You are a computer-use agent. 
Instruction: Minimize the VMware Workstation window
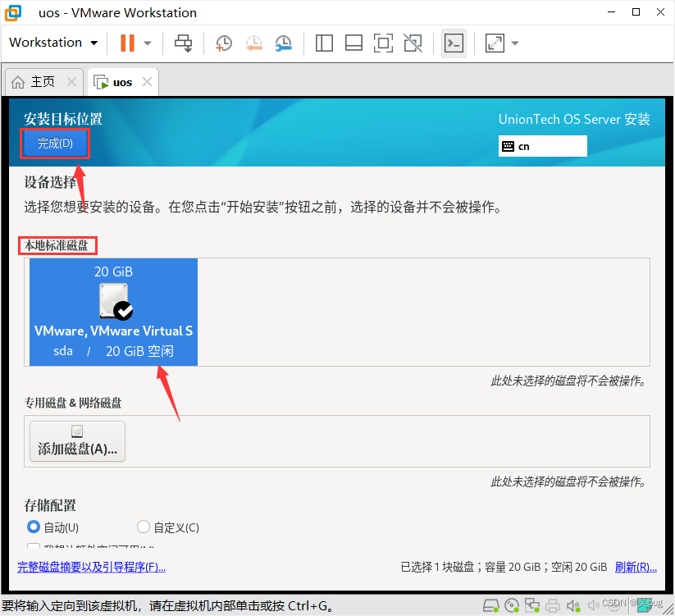click(x=611, y=12)
